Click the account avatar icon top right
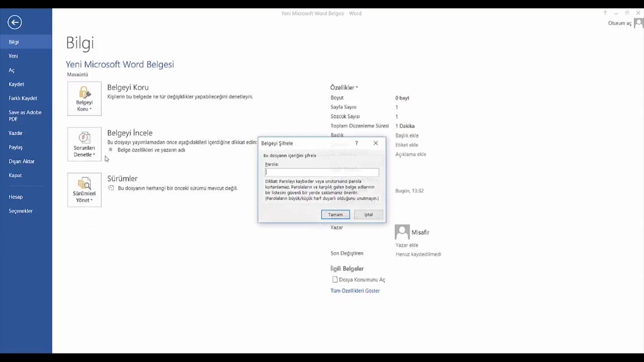The width and height of the screenshot is (644, 362). (x=638, y=23)
